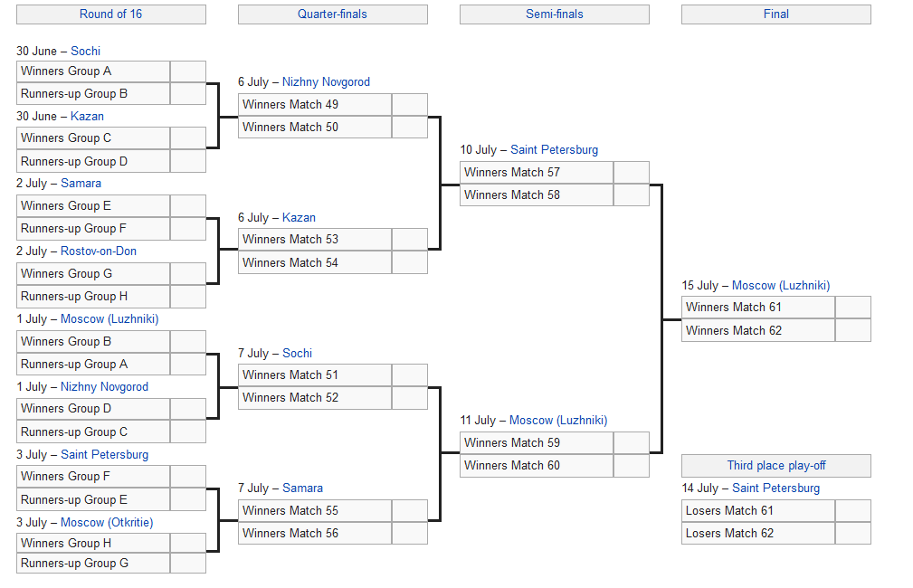913x588 pixels.
Task: Click the Sochi link dated 30 June
Action: point(85,52)
